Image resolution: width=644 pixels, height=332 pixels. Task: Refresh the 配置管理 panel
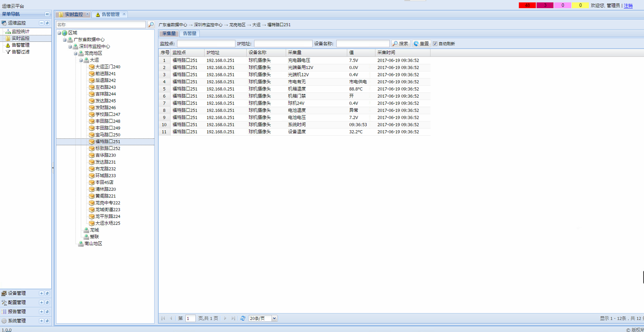47,302
